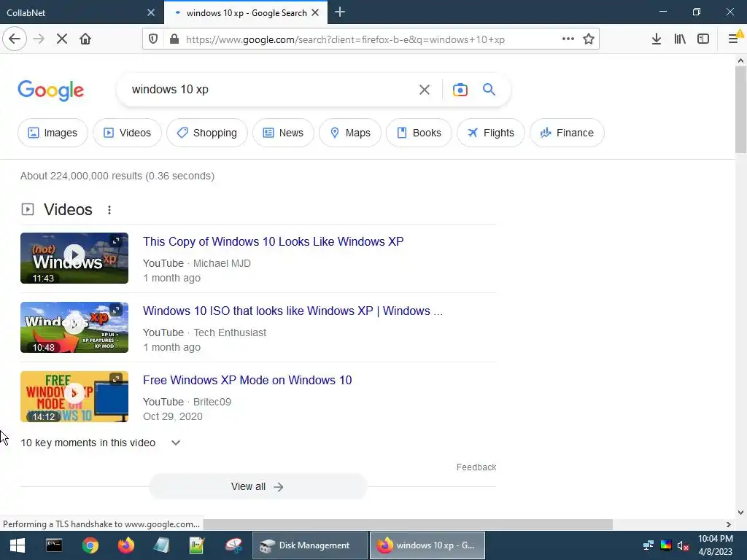Viewport: 747px width, 560px height.
Task: Click the scroll down arrow of the page
Action: [x=740, y=513]
